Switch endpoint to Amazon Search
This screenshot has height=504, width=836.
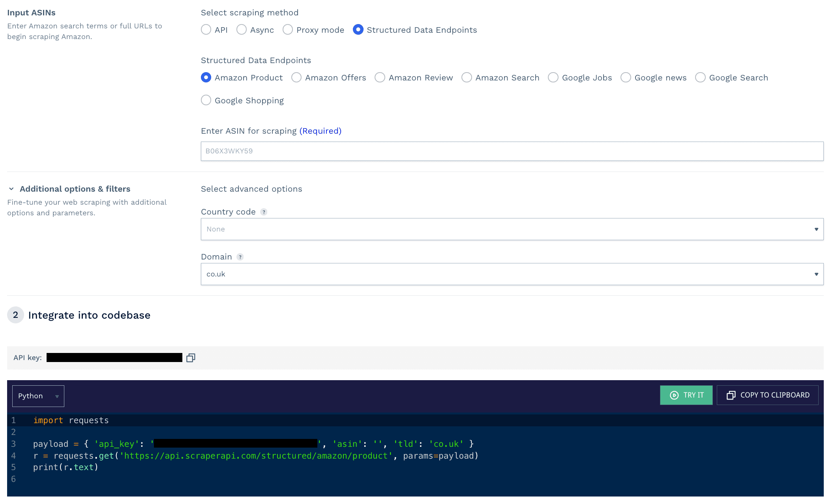tap(467, 77)
